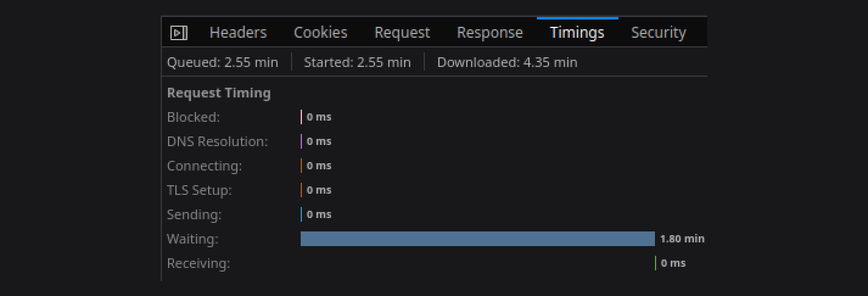Click the blue Waiting timing bar
Image resolution: width=868 pixels, height=296 pixels.
coord(478,239)
